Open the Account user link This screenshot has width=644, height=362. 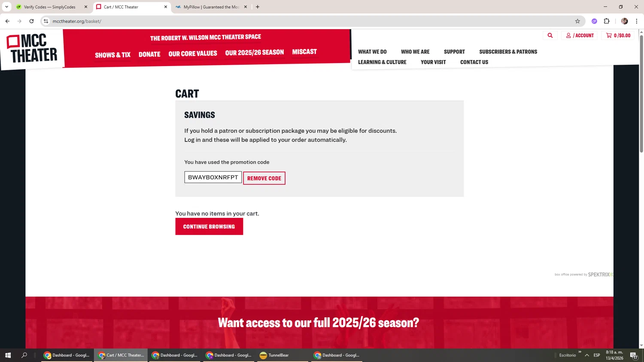580,36
